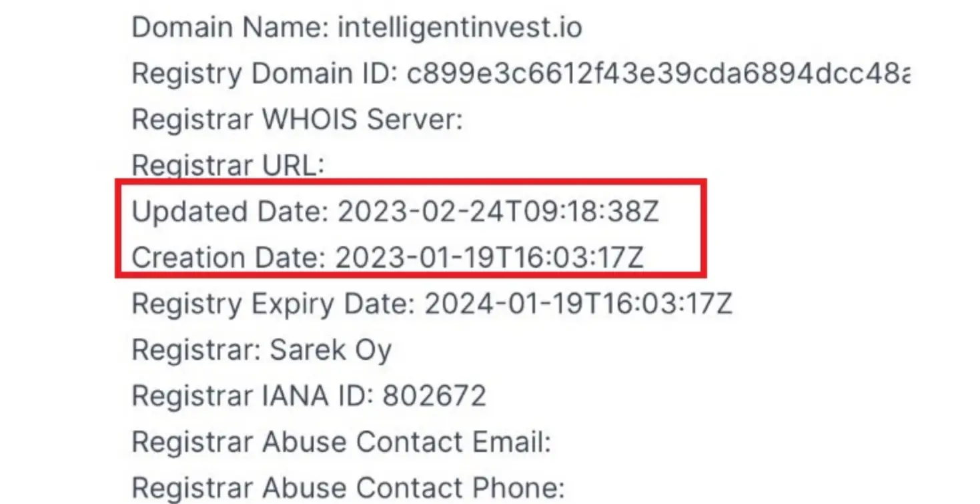Click the Updated Date 2023-02-24 value
Image resolution: width=980 pixels, height=504 pixels.
[x=498, y=212]
